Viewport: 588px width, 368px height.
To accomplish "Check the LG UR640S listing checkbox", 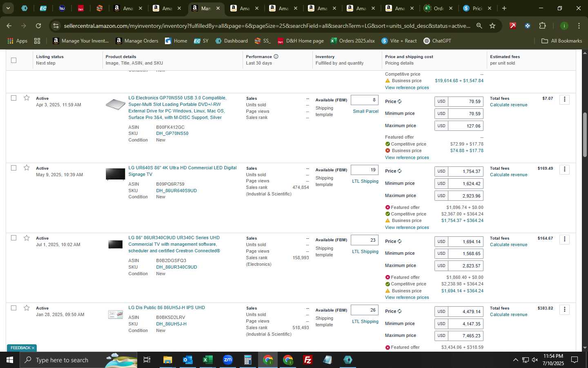I will point(13,168).
